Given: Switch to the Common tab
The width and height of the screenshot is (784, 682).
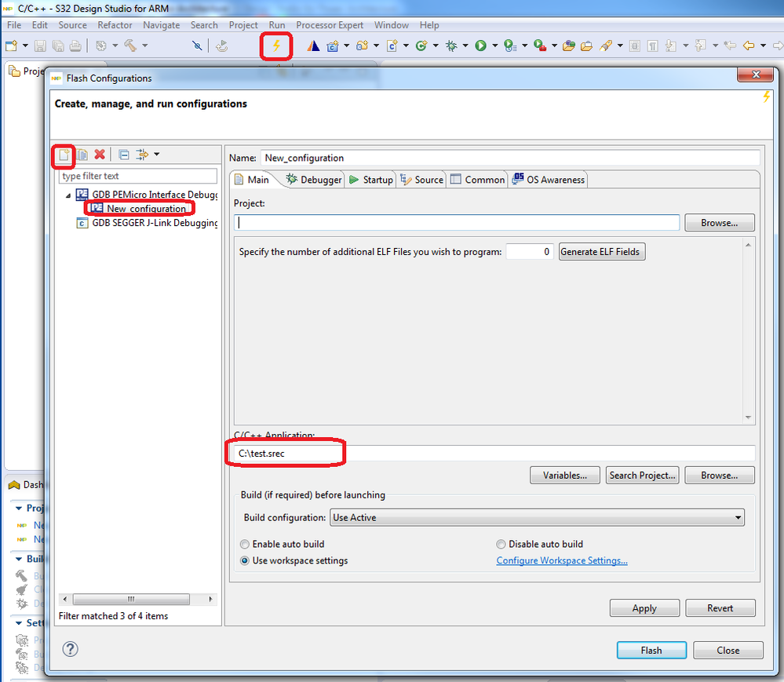Looking at the screenshot, I should click(x=477, y=180).
